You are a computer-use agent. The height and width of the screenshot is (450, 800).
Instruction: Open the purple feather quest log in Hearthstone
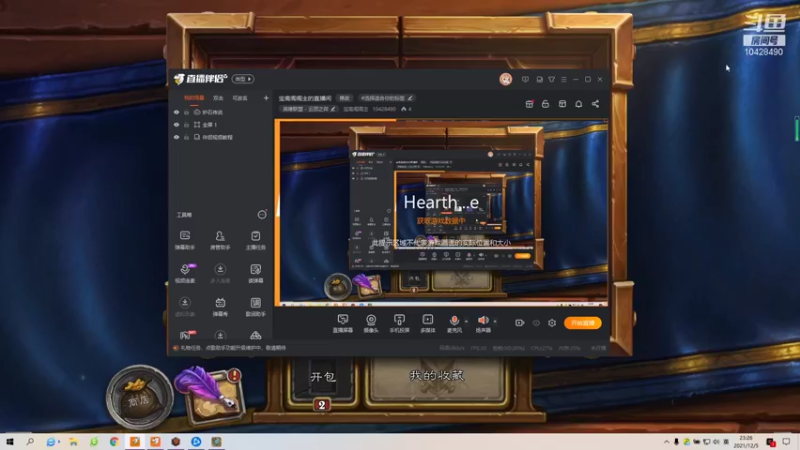210,394
